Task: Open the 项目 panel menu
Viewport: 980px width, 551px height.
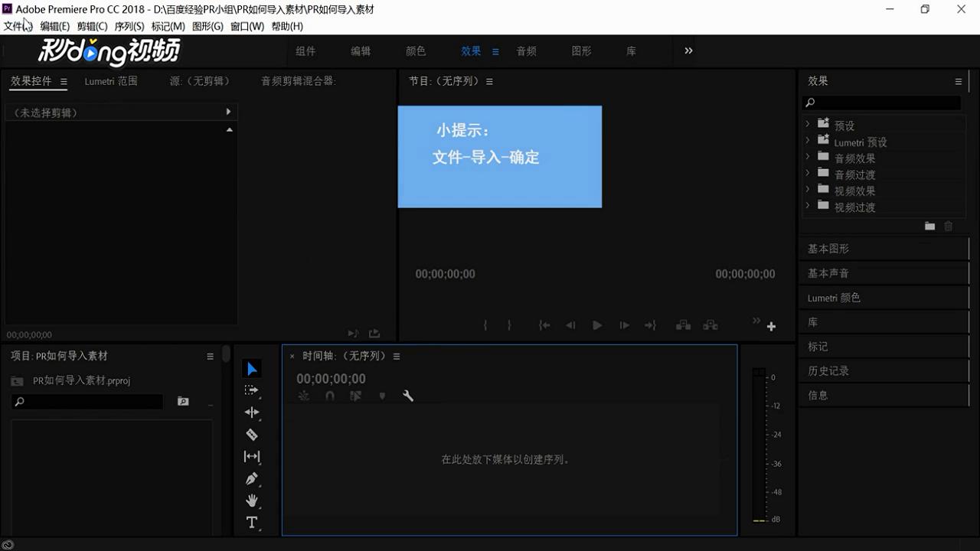Action: coord(210,356)
